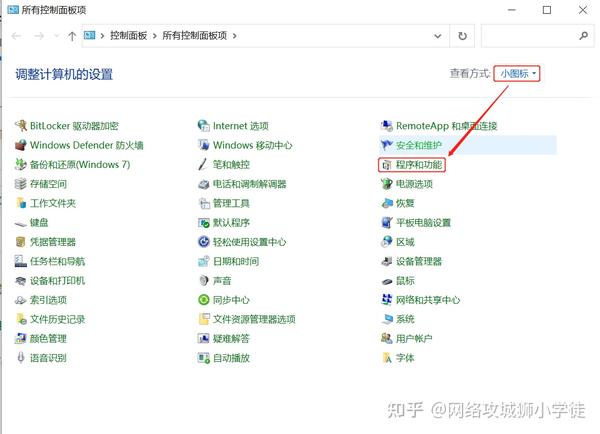Open the 管理工具 icon
The width and height of the screenshot is (600, 434).
click(204, 203)
